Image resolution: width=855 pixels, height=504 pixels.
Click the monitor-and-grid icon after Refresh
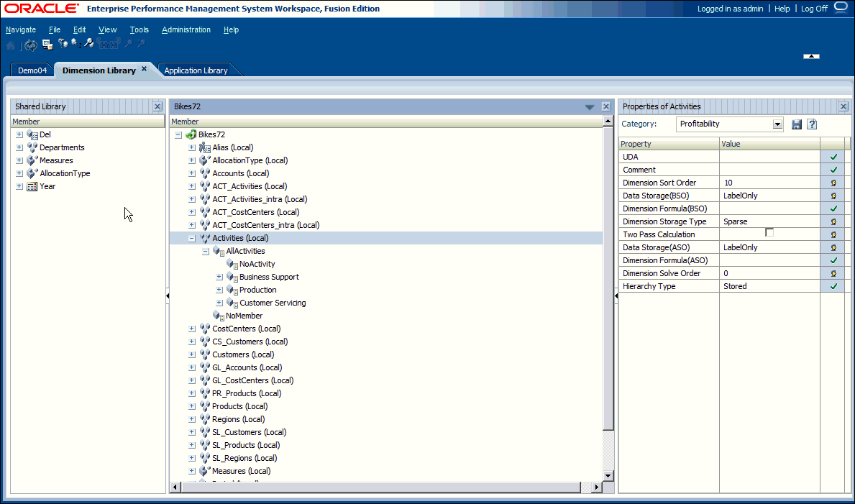(x=47, y=45)
